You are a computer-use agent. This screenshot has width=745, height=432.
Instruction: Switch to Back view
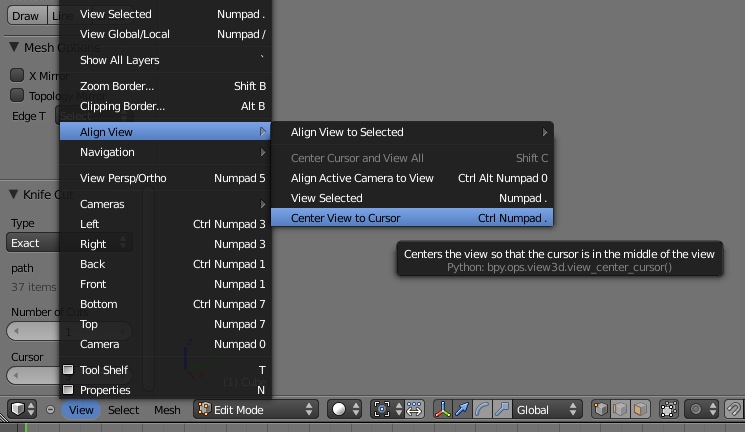(x=165, y=264)
